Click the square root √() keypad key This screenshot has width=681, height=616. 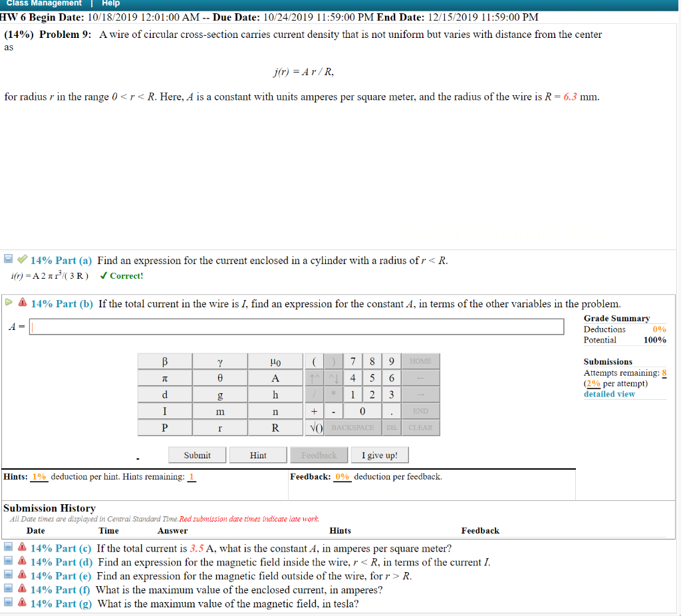pyautogui.click(x=315, y=428)
